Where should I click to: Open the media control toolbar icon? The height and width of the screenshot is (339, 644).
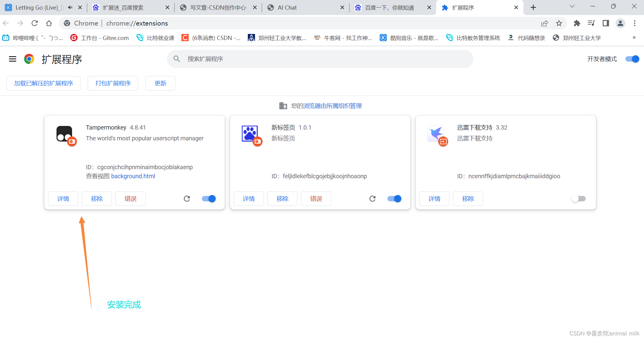point(591,23)
